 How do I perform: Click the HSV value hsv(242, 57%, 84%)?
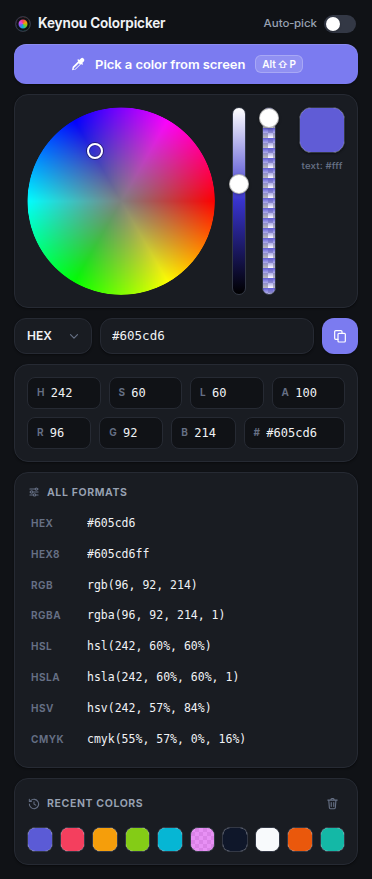click(x=149, y=707)
